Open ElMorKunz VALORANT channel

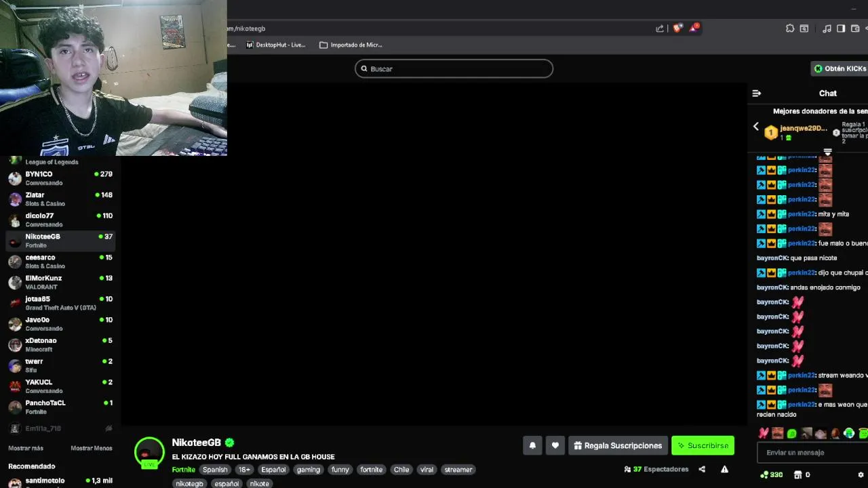[60, 282]
